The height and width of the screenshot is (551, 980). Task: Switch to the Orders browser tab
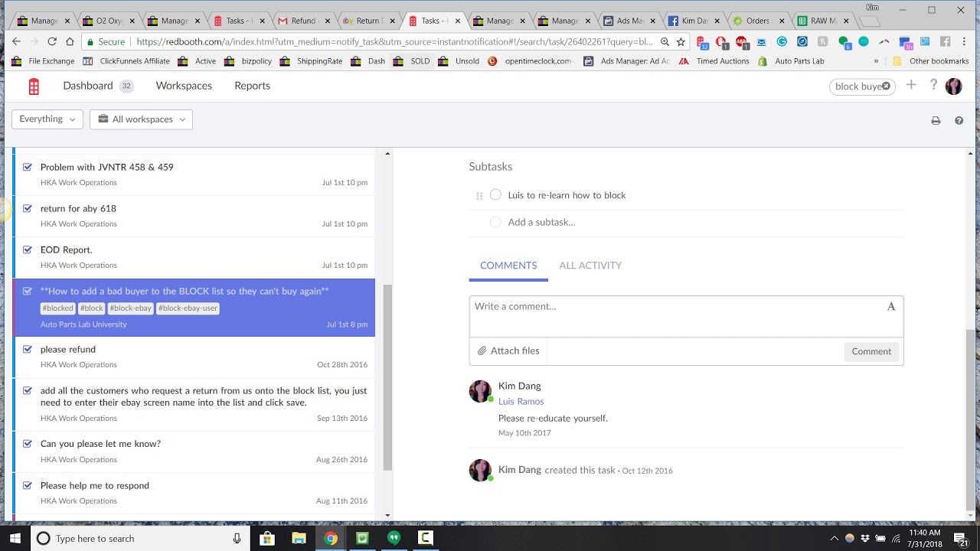tap(757, 21)
